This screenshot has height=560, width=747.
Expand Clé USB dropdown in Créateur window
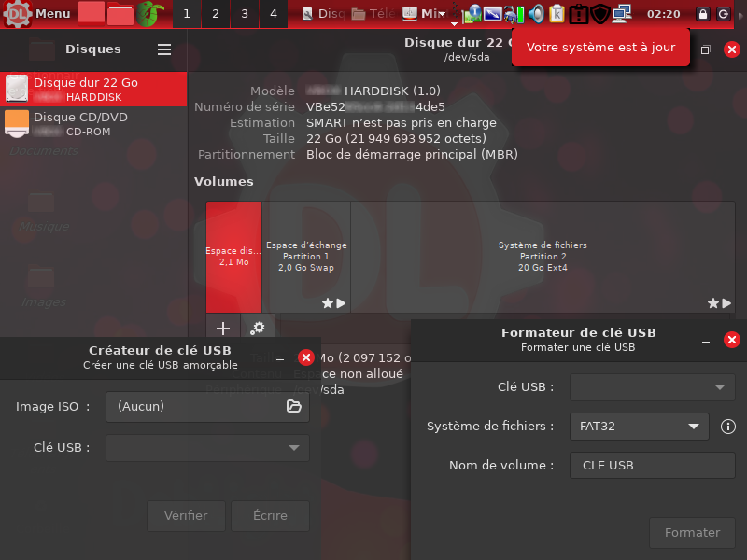pos(207,448)
